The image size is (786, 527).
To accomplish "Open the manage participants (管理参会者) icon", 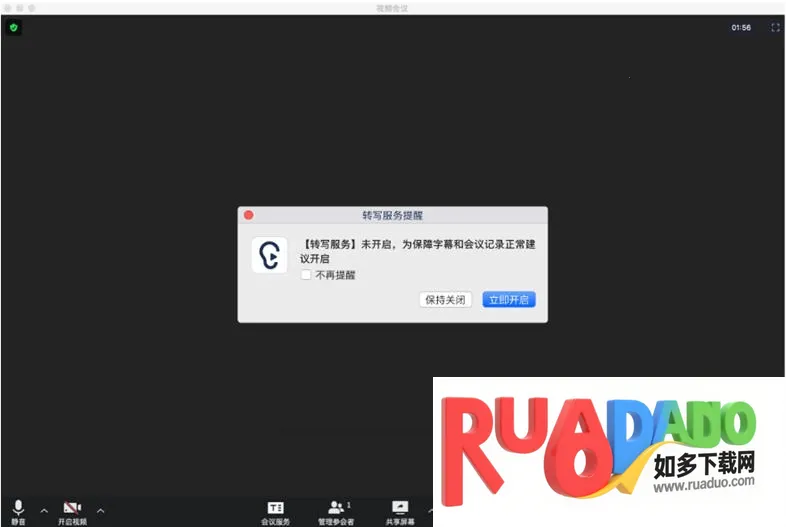I will point(336,508).
